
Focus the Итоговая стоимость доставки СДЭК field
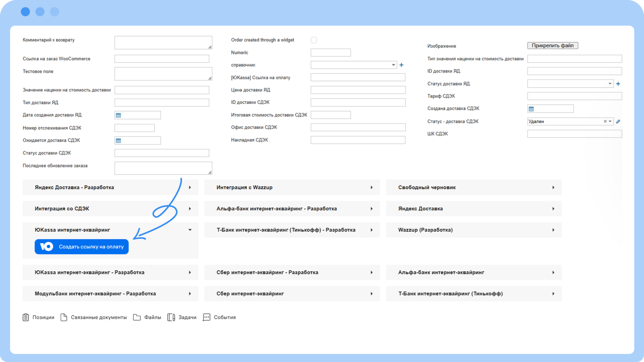point(331,115)
